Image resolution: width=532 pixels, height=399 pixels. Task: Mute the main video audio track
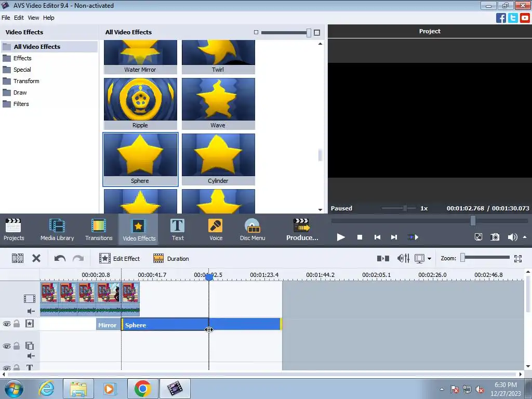click(x=31, y=311)
